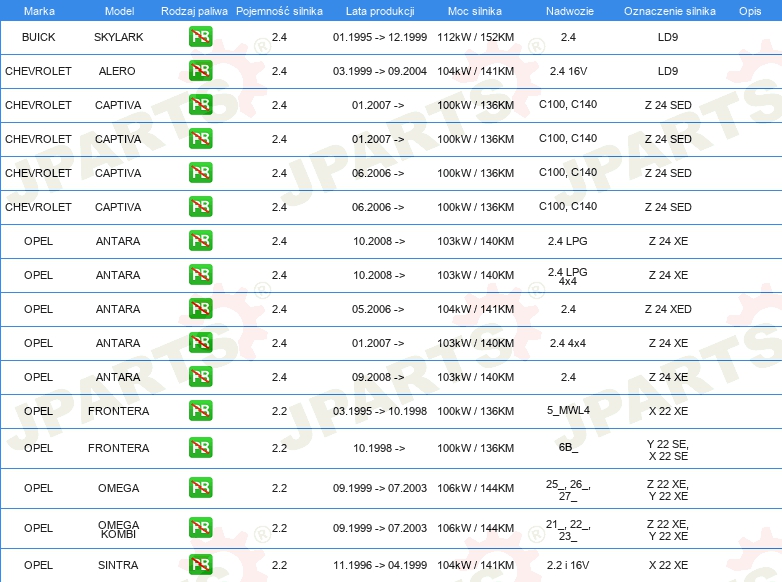Select the fuel icon in Opel Sintra row
This screenshot has width=782, height=582.
coord(200,565)
